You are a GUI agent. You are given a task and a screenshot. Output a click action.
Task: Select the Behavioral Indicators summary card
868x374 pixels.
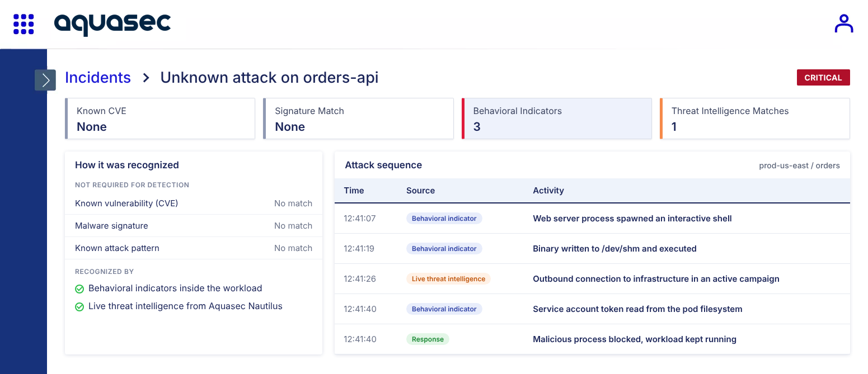click(x=557, y=119)
